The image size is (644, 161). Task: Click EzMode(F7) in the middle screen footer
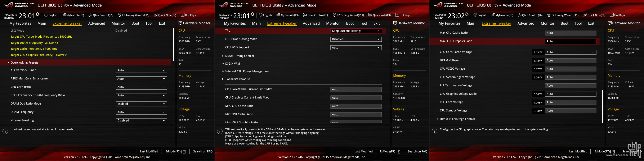390,152
